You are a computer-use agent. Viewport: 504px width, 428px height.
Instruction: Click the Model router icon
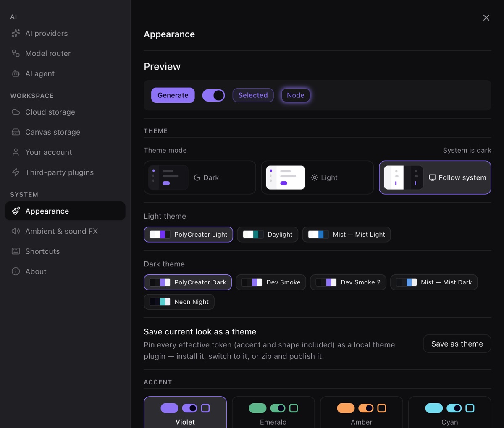tap(16, 53)
